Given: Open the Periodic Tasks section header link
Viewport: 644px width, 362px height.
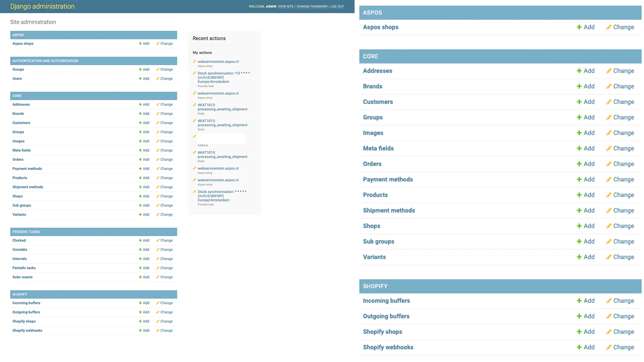Looking at the screenshot, I should pos(26,232).
